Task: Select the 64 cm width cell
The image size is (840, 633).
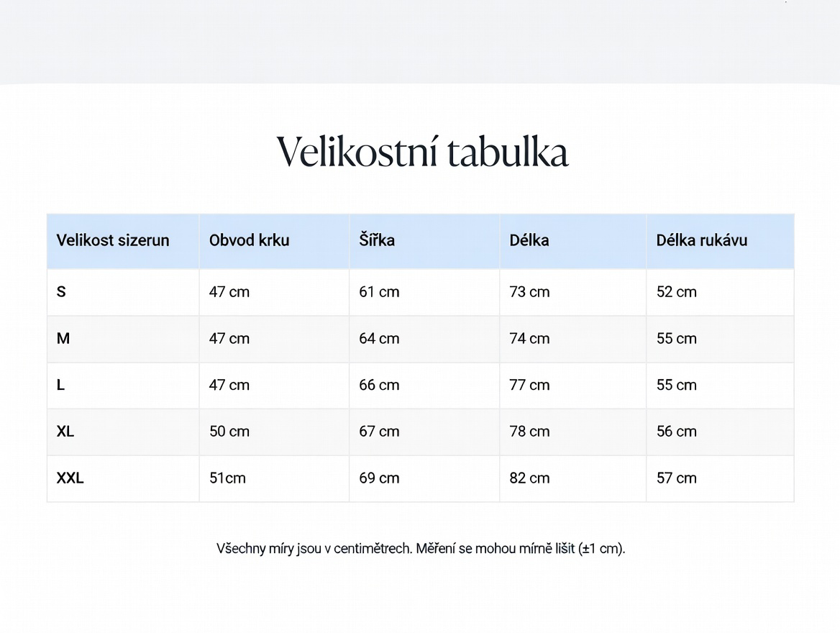Action: tap(379, 339)
